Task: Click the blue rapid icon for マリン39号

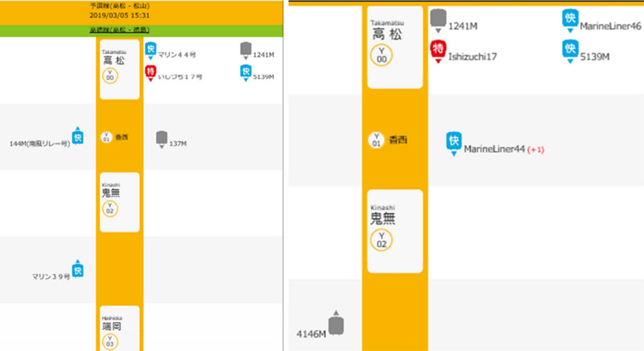Action: click(77, 269)
